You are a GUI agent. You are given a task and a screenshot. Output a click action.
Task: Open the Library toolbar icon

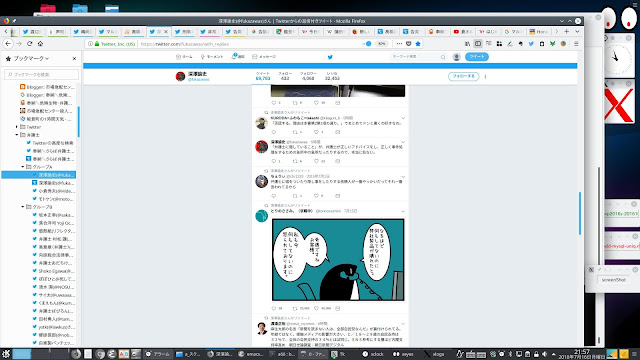(x=467, y=44)
